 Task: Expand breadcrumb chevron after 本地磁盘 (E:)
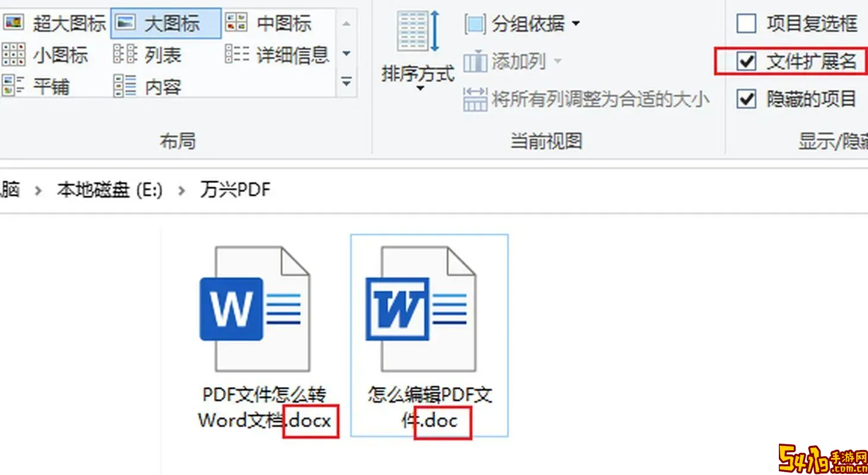(x=181, y=191)
